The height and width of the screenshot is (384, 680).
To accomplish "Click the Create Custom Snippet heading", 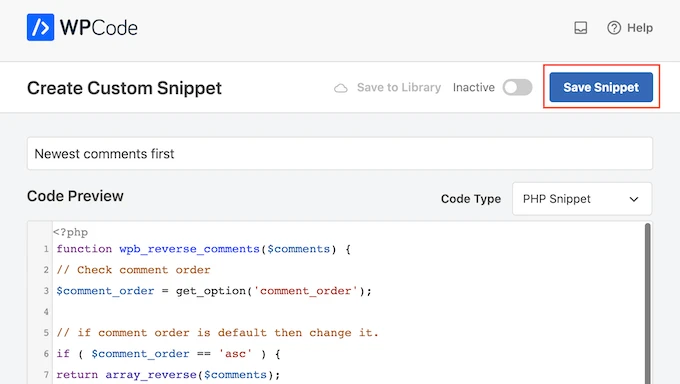I will coord(124,88).
